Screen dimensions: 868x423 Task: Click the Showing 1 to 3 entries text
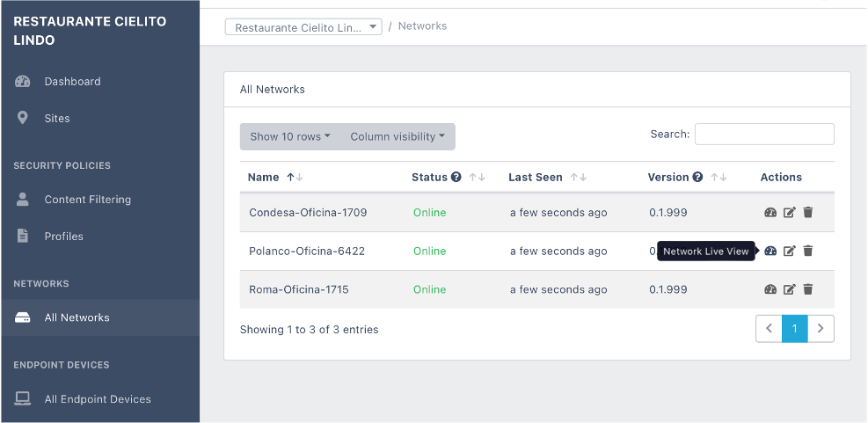pos(309,330)
